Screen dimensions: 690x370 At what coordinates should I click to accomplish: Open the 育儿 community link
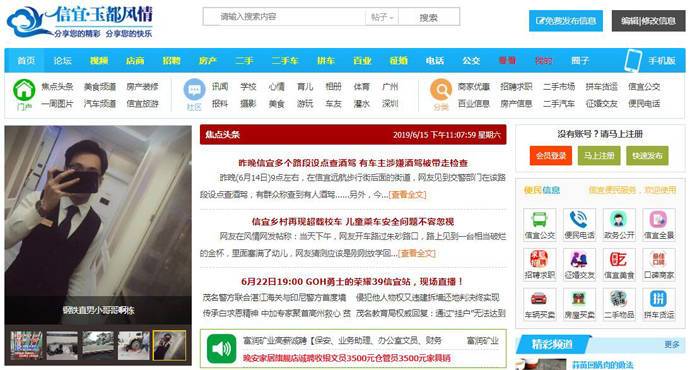305,87
